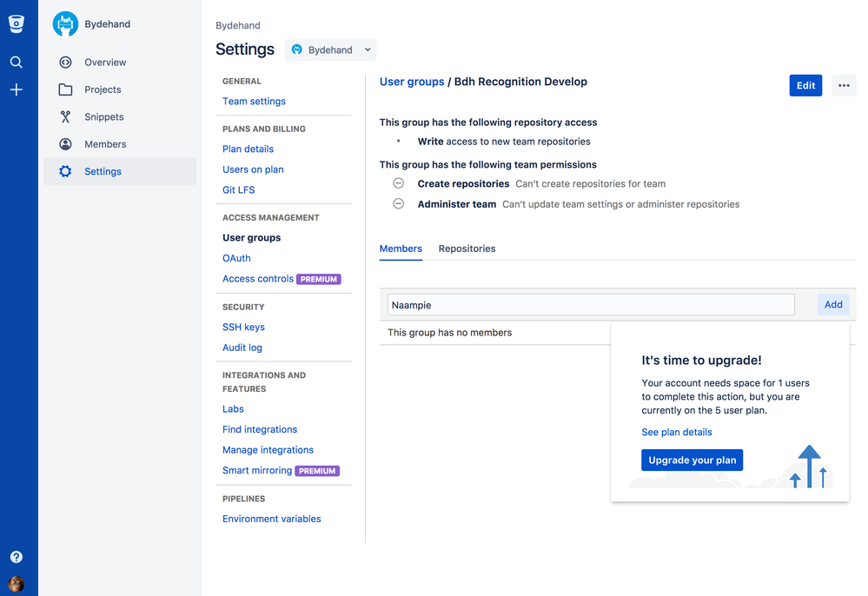868x596 pixels.
Task: Open the See plan details link
Action: [x=677, y=432]
